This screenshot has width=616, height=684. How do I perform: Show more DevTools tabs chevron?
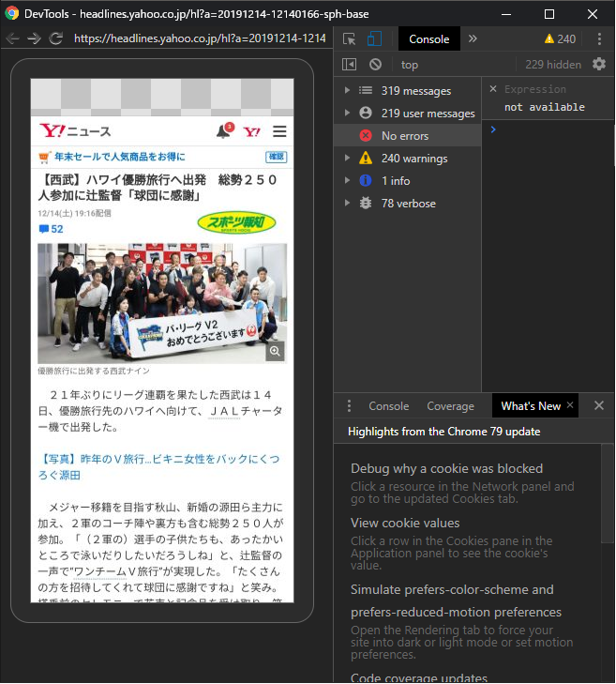(x=473, y=38)
